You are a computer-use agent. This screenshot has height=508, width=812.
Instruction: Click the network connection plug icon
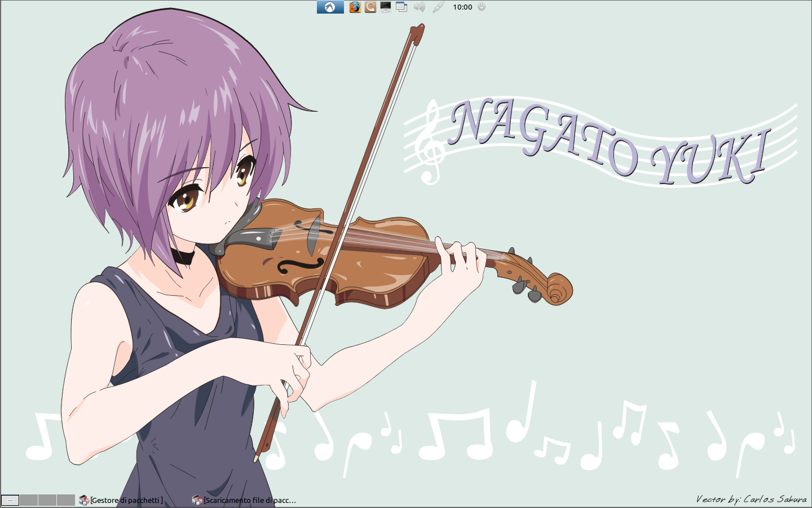[438, 7]
